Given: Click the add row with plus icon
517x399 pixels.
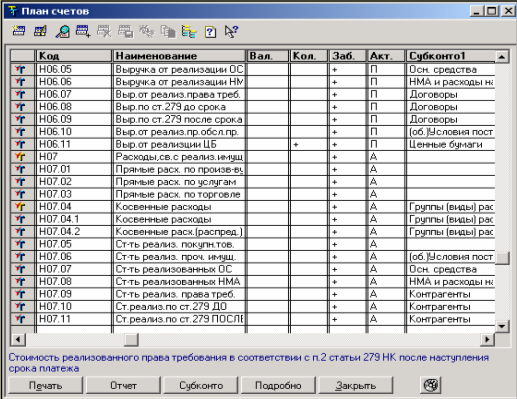Looking at the screenshot, I should (83, 31).
